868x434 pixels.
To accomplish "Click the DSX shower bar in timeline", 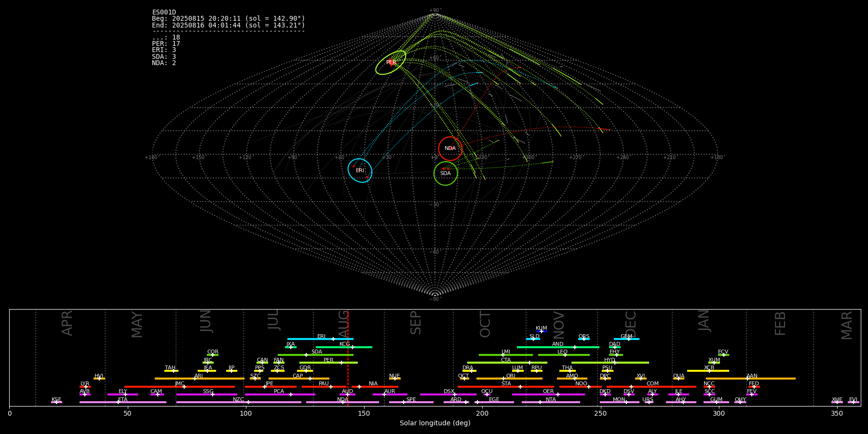I will pyautogui.click(x=448, y=394).
